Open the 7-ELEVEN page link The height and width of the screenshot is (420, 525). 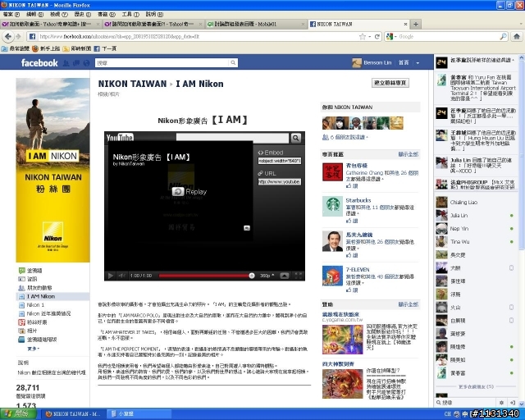358,269
